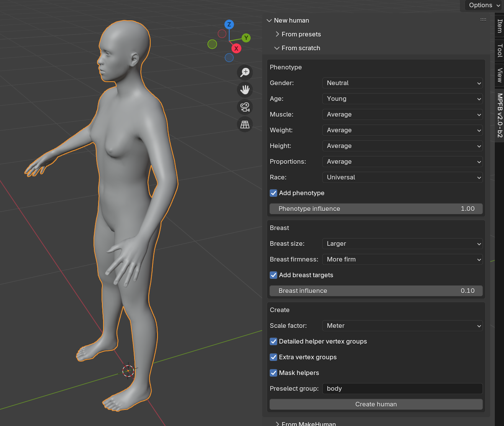Disable Detailed helper vertex groups
Screen dimensions: 504x426
click(273, 341)
